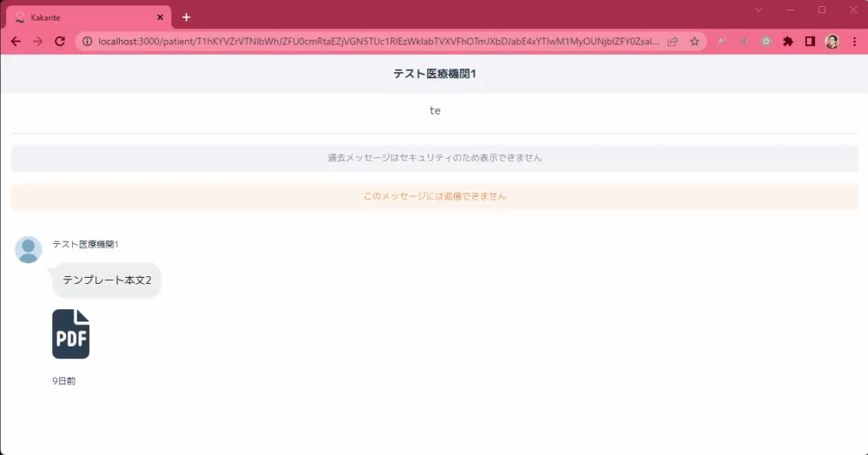Screen dimensions: 868x455
Task: Expand the tab search dropdown
Action: (x=759, y=10)
